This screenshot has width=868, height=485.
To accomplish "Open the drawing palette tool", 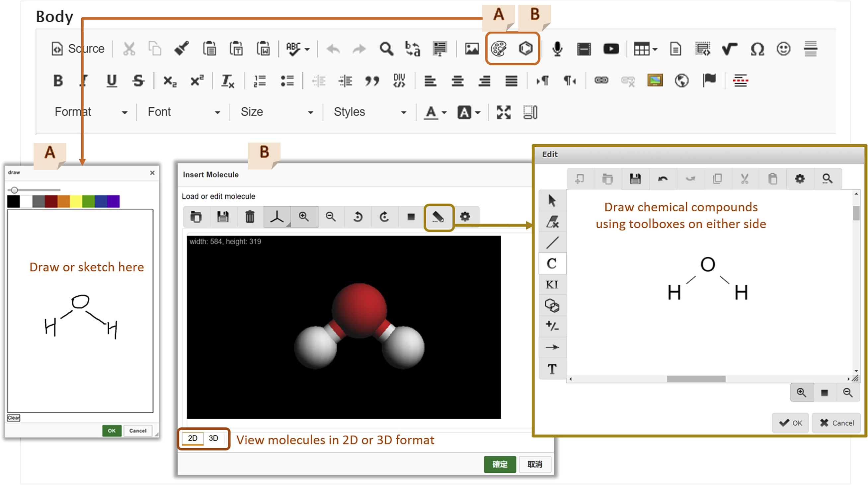I will (498, 49).
